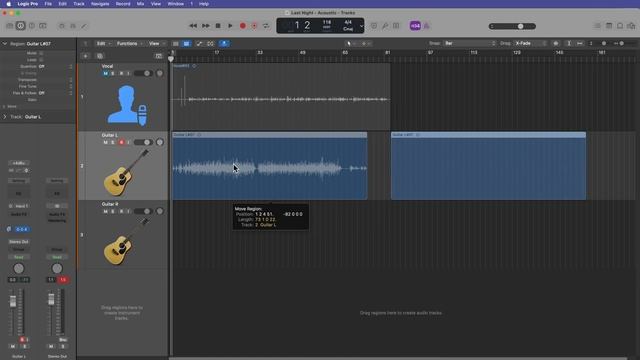The height and width of the screenshot is (360, 640).
Task: Toggle the automation view button
Action: (x=199, y=43)
